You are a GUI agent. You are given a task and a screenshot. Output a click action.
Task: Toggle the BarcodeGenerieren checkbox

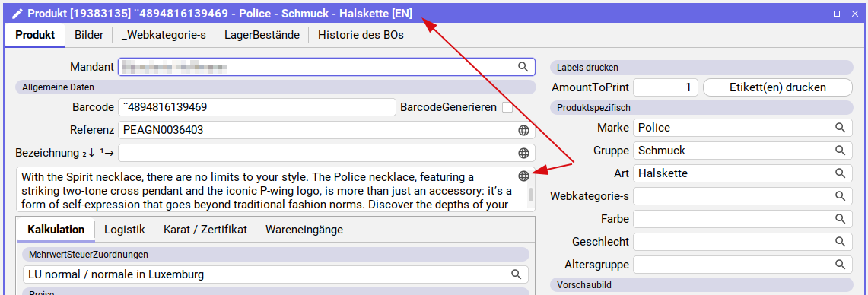click(x=507, y=107)
